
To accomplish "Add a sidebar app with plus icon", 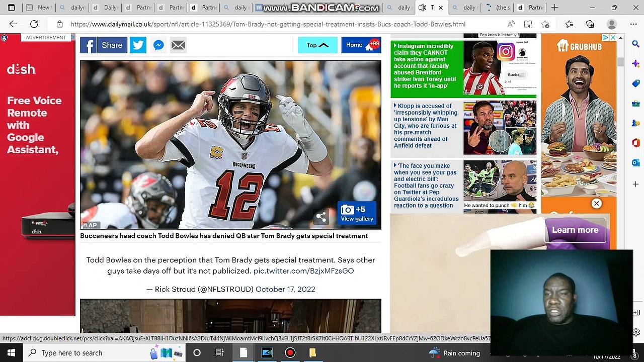I will coord(635,184).
